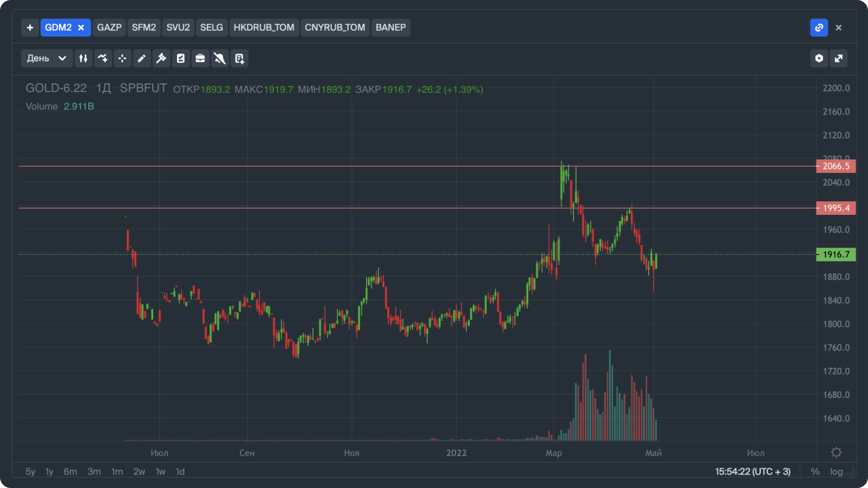Click the current price 1916.7 label
868x488 pixels.
(837, 255)
